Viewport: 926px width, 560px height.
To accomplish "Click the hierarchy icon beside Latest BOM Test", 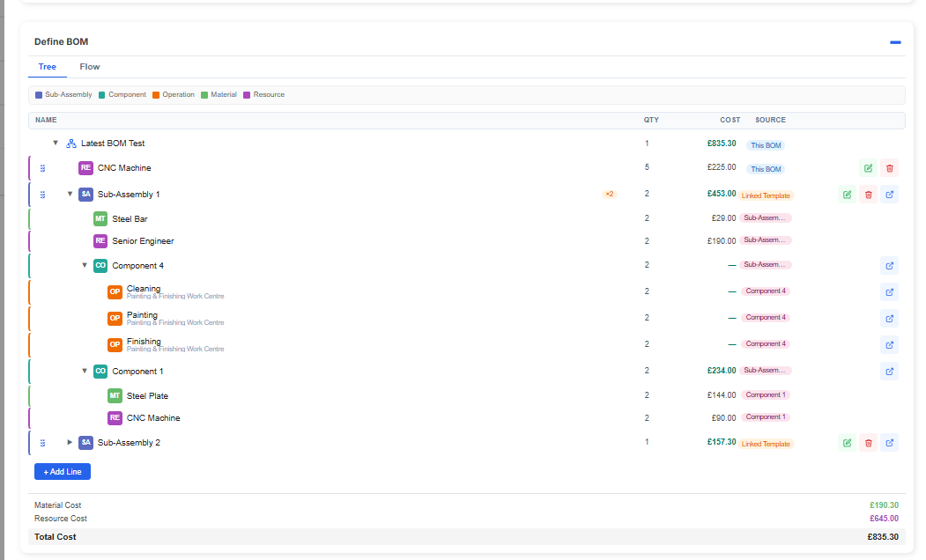I will point(70,144).
